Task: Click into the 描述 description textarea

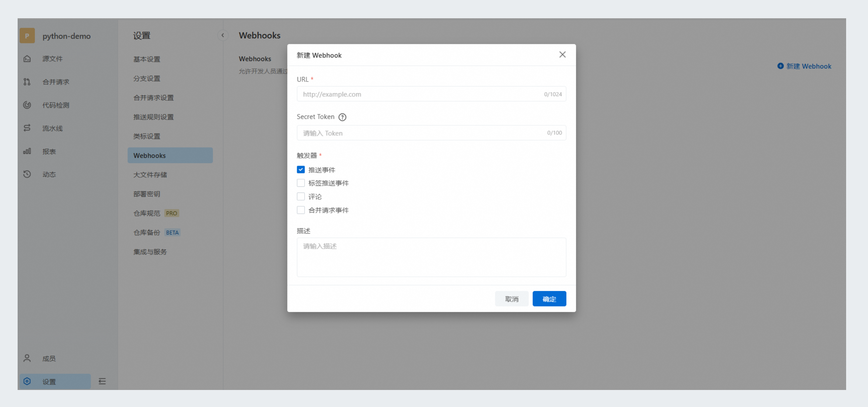Action: click(x=431, y=257)
